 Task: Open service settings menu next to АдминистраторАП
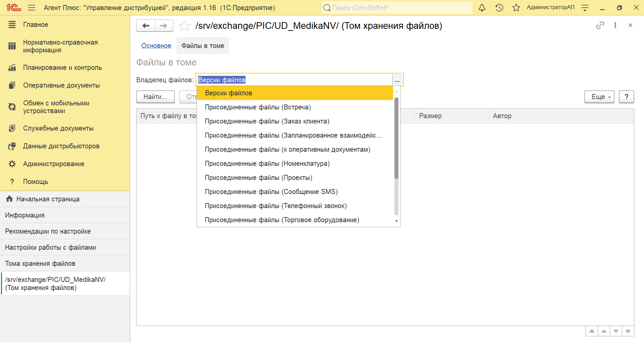pos(585,8)
